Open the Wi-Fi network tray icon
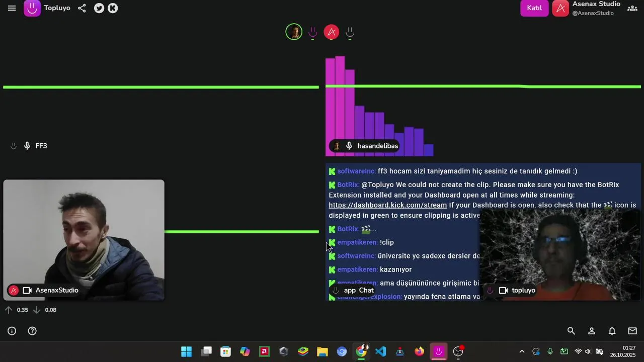This screenshot has width=644, height=362. (578, 351)
